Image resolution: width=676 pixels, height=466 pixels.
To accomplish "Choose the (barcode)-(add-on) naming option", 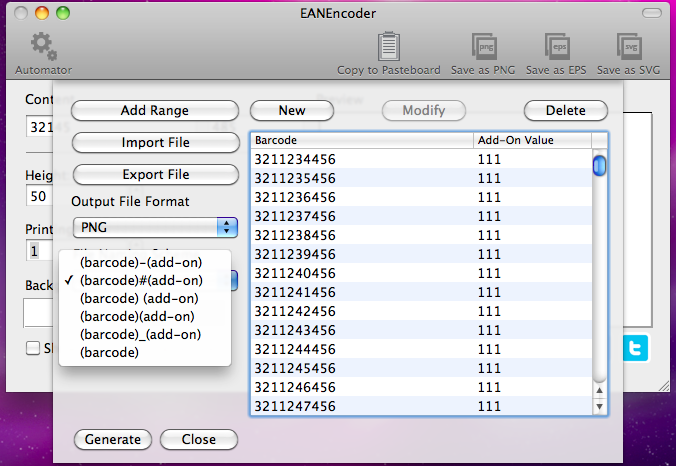I will click(145, 262).
